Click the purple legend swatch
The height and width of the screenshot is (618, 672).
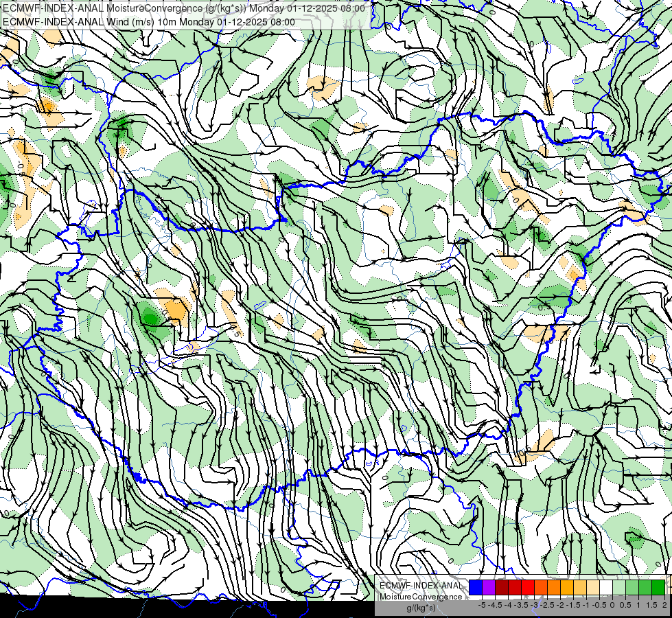point(489,588)
